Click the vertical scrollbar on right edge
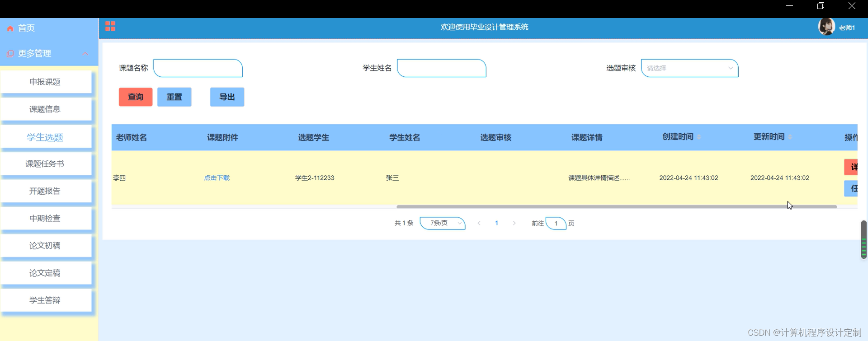Viewport: 868px width, 341px height. (863, 239)
